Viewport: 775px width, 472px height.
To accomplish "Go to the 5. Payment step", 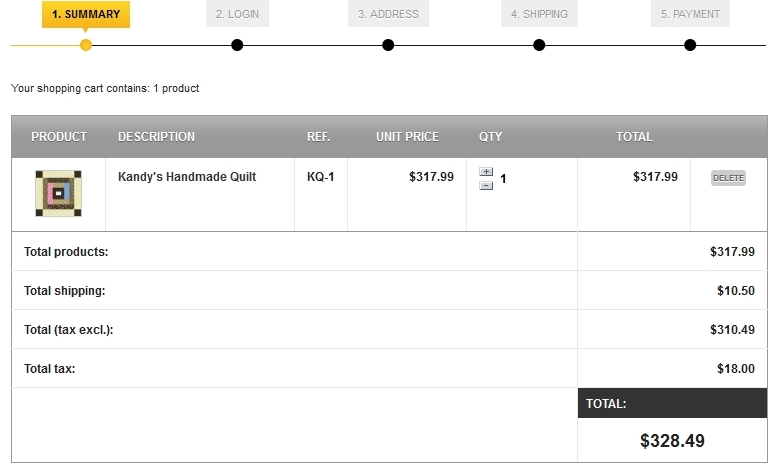I will (690, 14).
